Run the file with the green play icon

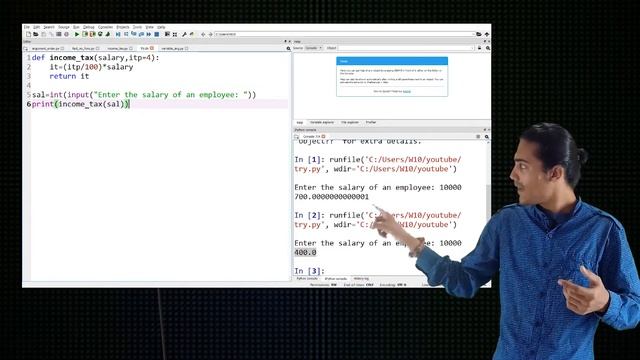pos(77,34)
